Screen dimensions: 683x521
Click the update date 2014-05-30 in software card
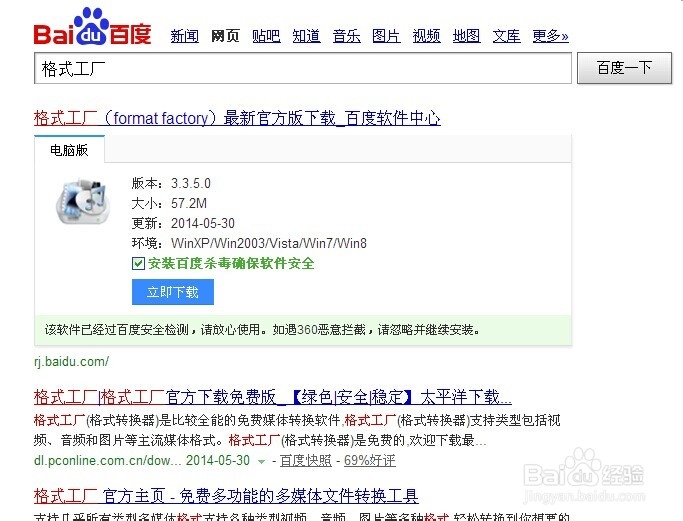tap(203, 223)
